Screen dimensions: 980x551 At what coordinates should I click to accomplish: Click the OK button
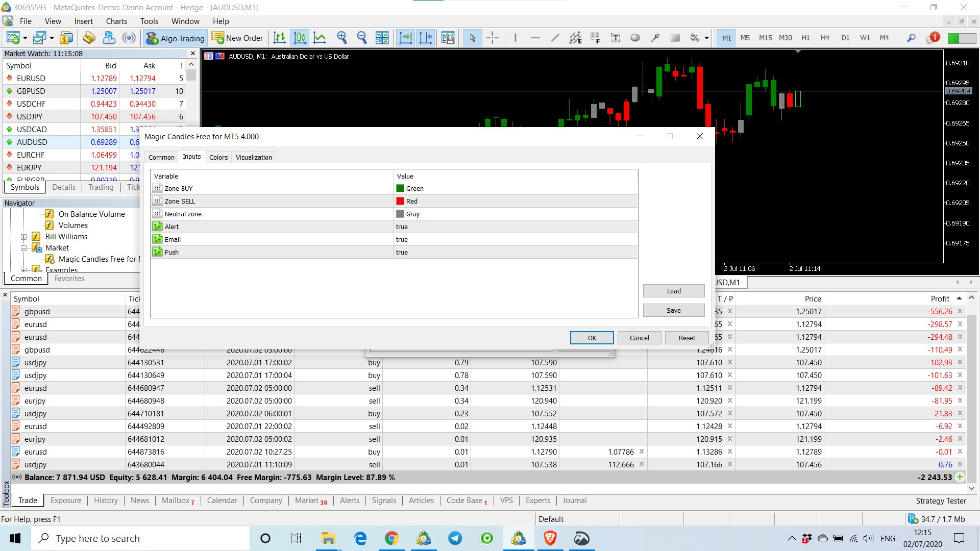[x=592, y=338]
